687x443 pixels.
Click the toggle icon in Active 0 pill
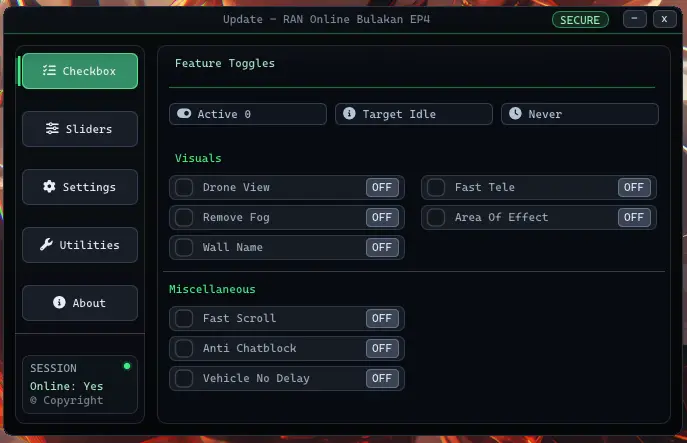click(184, 114)
